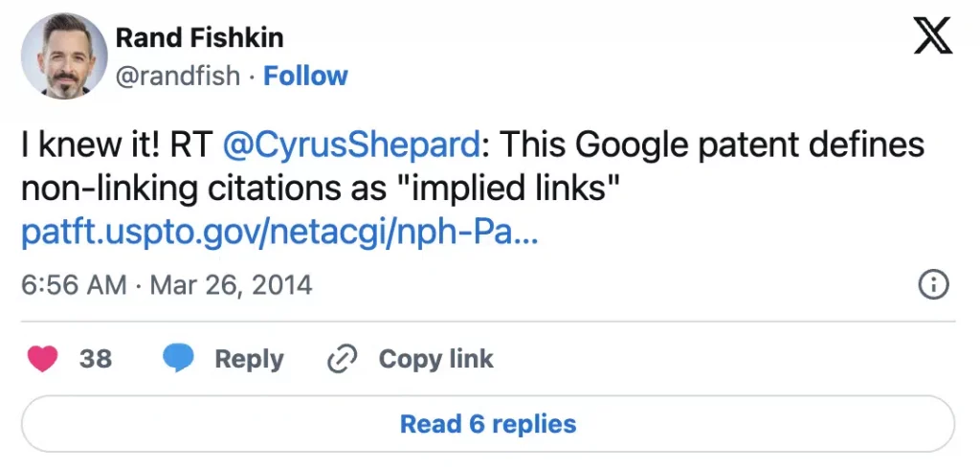This screenshot has width=980, height=469.
Task: Select the Copy link text label
Action: [435, 359]
